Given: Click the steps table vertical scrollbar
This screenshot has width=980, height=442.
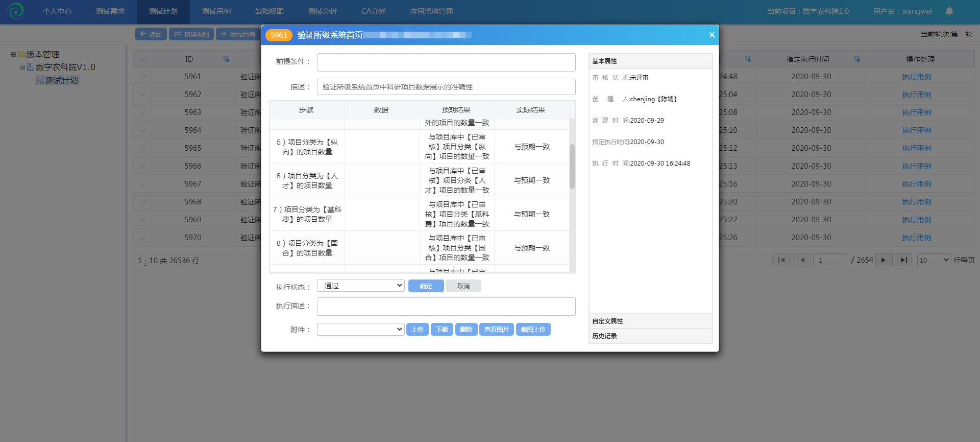Looking at the screenshot, I should point(572,167).
